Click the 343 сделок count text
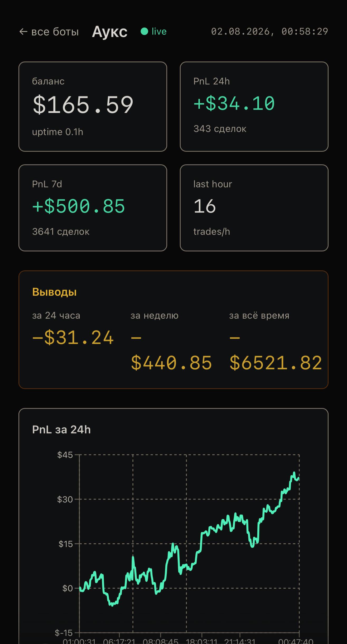The width and height of the screenshot is (347, 644). point(220,129)
